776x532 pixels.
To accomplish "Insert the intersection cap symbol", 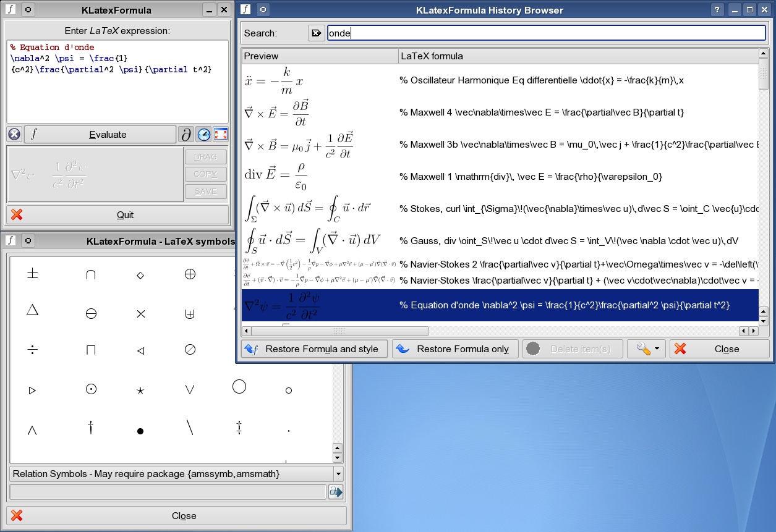I will click(x=91, y=275).
